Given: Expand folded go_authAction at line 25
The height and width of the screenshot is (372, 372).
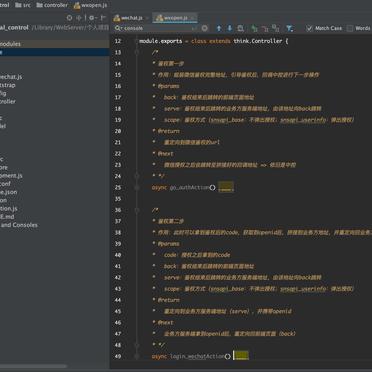Looking at the screenshot, I should (x=137, y=187).
